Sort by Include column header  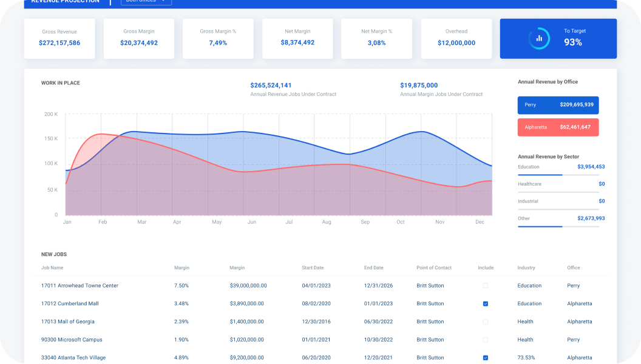pos(486,268)
